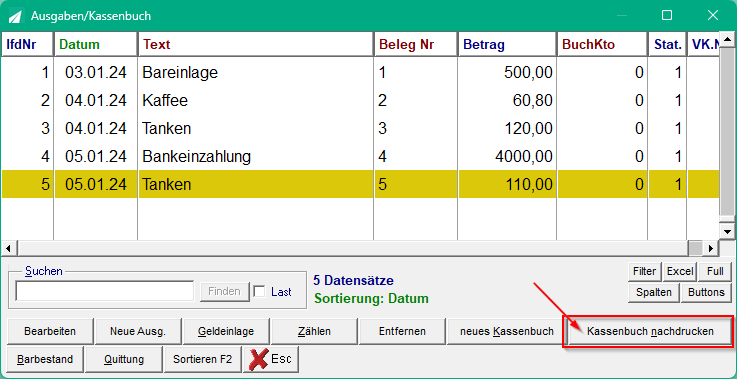Image resolution: width=737 pixels, height=379 pixels.
Task: Click the red X Esc button
Action: click(x=271, y=359)
